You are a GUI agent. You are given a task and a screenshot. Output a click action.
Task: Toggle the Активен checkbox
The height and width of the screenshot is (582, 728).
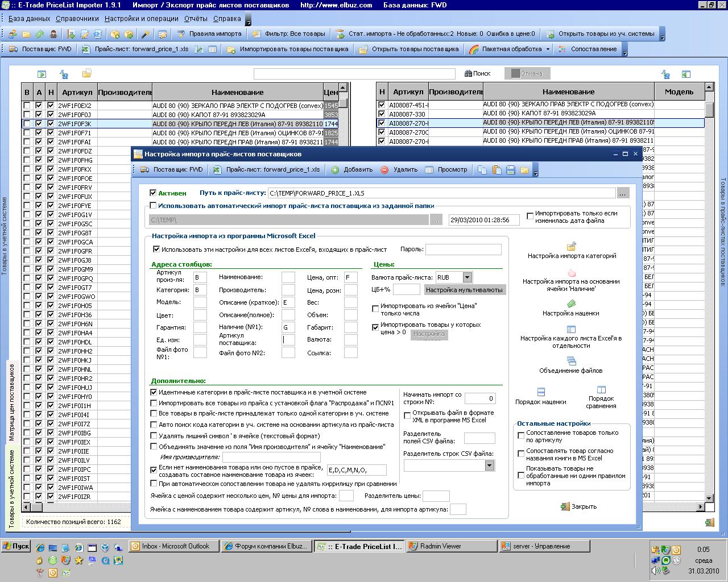152,193
